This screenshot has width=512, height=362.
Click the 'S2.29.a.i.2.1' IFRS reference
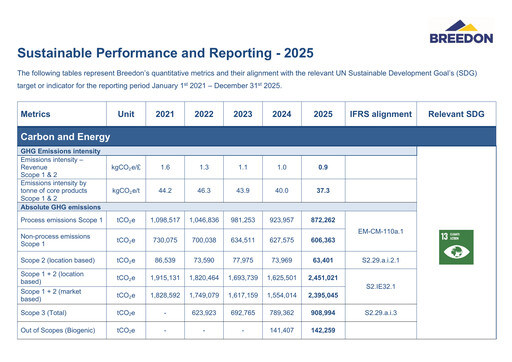[381, 260]
